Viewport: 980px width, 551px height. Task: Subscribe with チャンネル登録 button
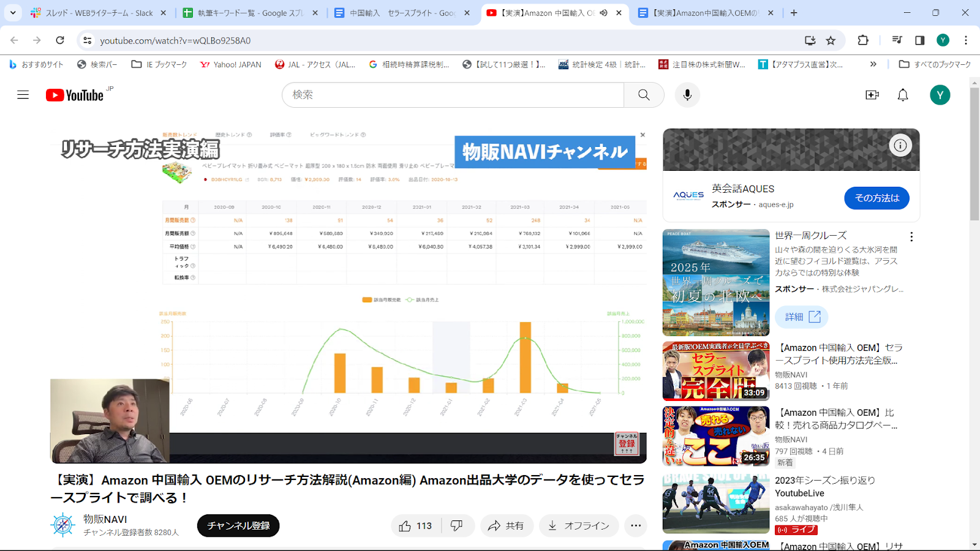tap(238, 526)
